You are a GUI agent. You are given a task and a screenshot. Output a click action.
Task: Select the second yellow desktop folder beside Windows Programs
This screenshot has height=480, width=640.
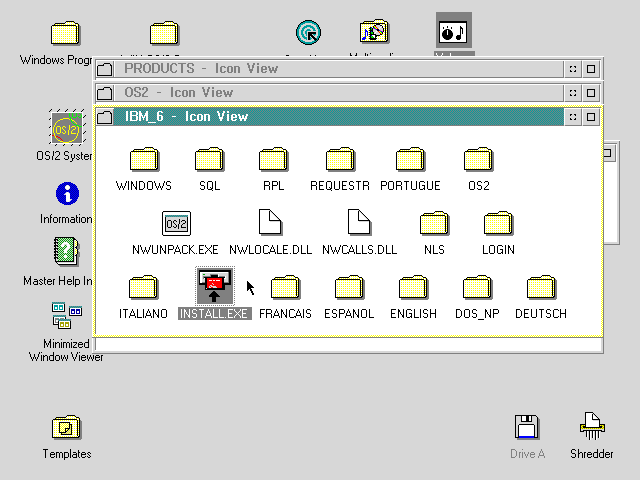click(164, 33)
